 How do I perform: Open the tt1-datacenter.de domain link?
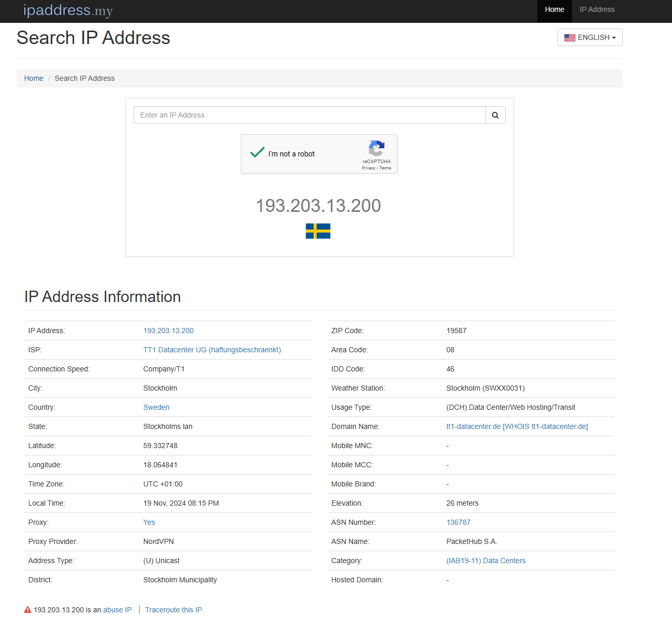click(473, 426)
